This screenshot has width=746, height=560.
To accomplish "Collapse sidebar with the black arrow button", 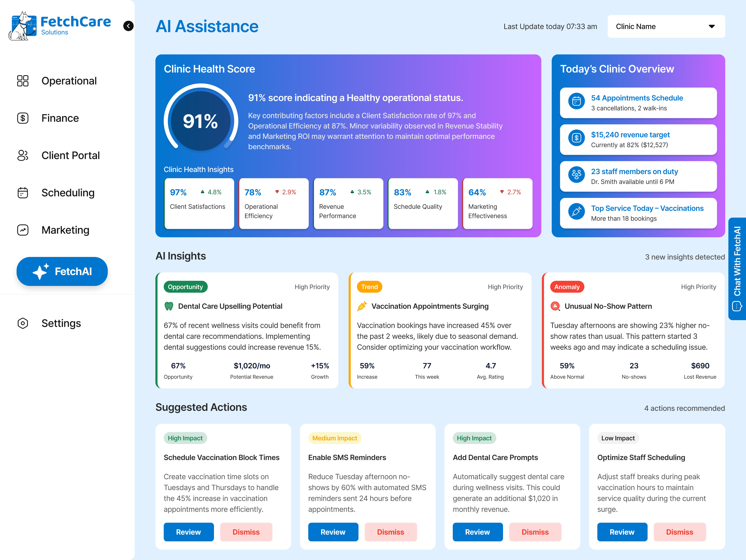I will coord(128,26).
